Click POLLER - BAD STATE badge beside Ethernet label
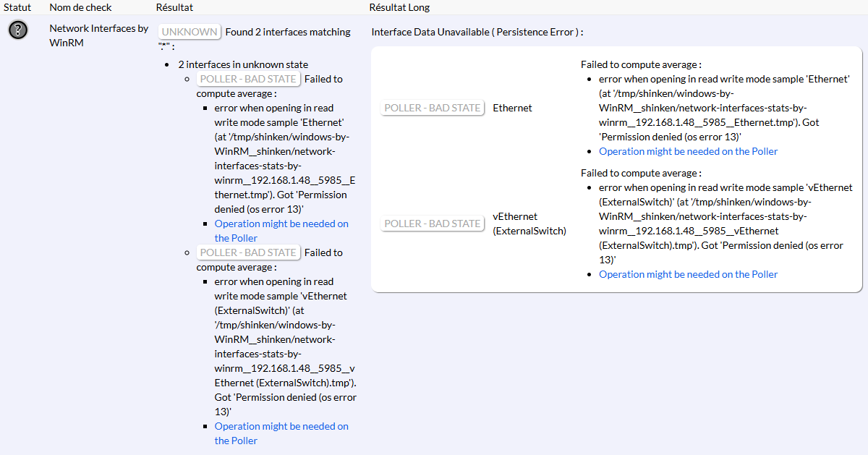868x455 pixels. tap(433, 108)
